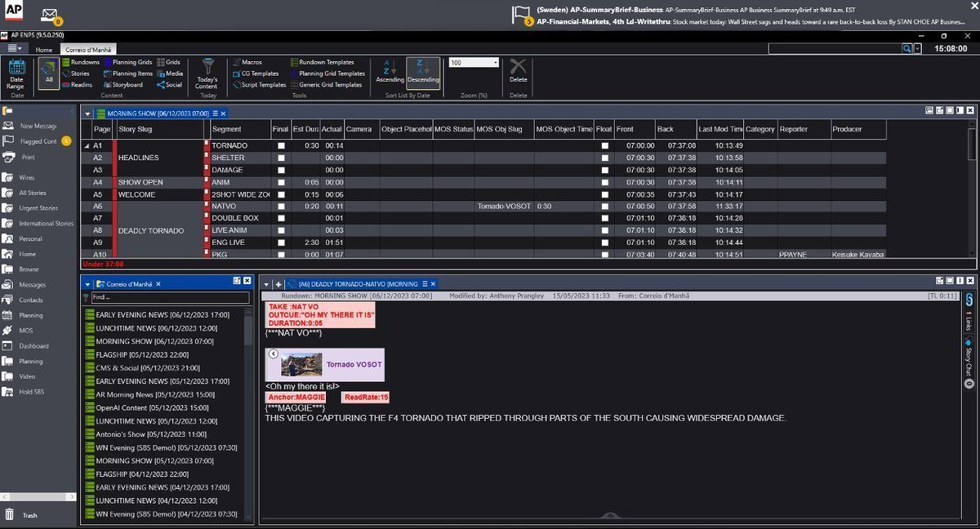Open Deadly Tornado-NATVO tab menu
The width and height of the screenshot is (980, 529).
pos(423,283)
